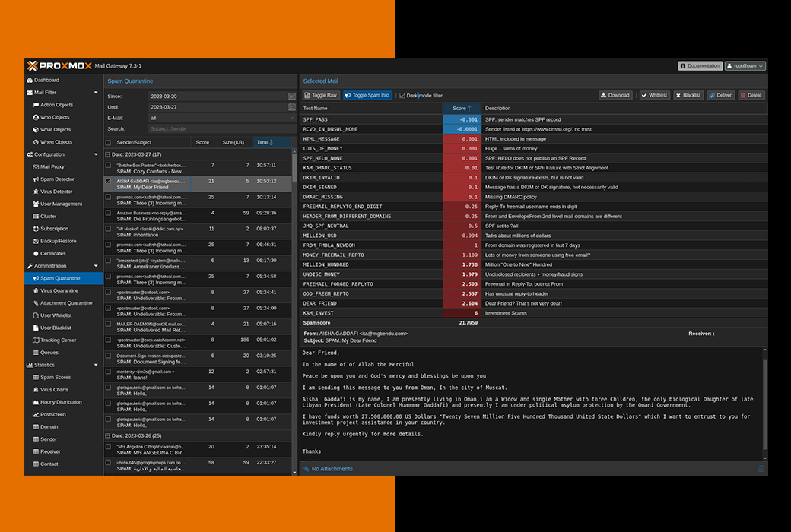The height and width of the screenshot is (532, 791).
Task: Check the Mr Haskel inheritance mail checkbox
Action: pos(108,229)
